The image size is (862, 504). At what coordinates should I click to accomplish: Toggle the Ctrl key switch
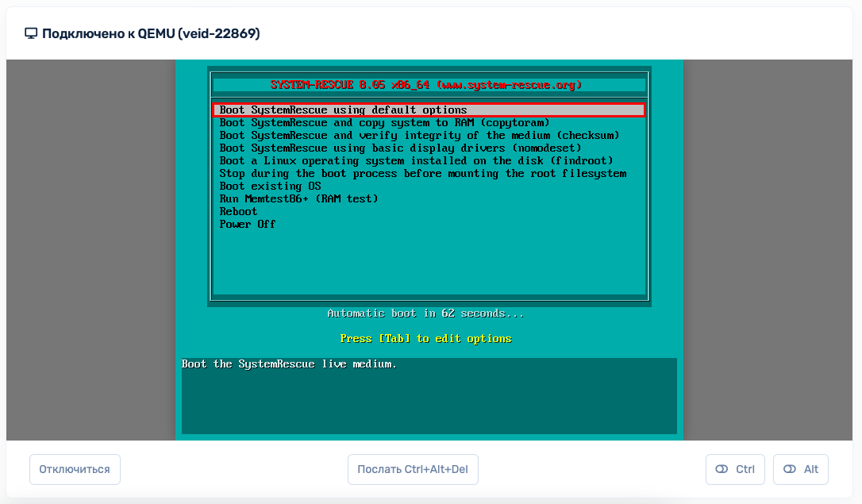(735, 469)
